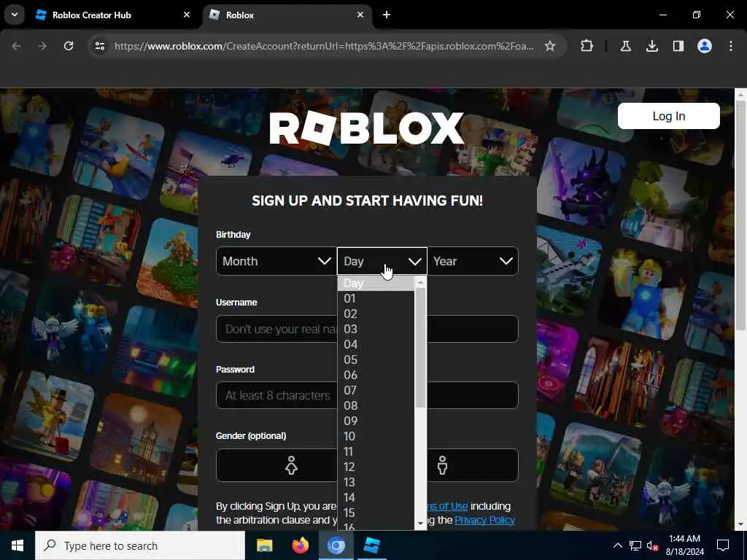Screen dimensions: 747x560
Task: Open the Year dropdown
Action: pos(473,261)
